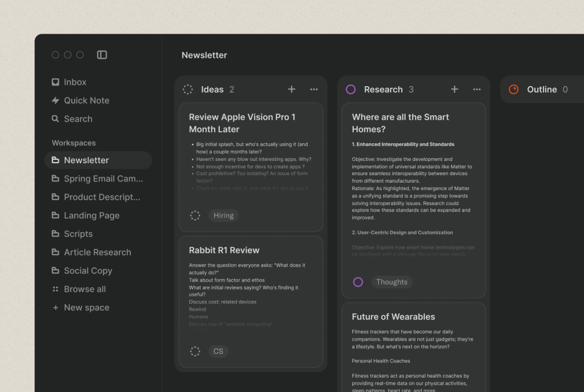The height and width of the screenshot is (392, 584).
Task: Click the dashed circle icon beside Ideas header
Action: [x=188, y=89]
